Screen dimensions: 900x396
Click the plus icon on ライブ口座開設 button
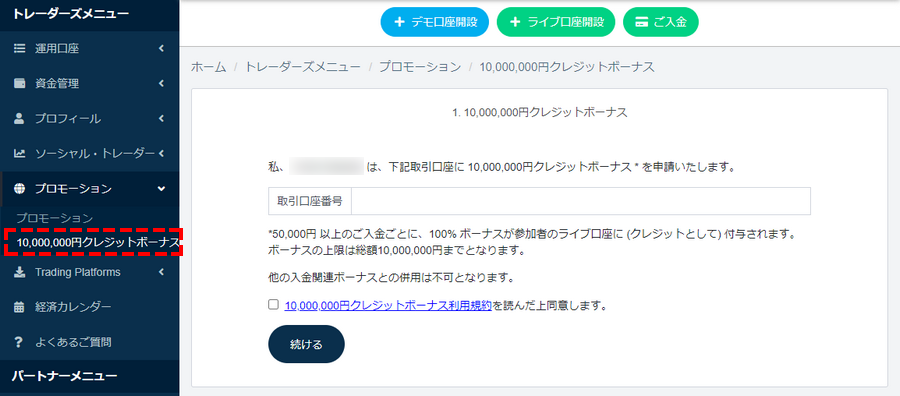(x=515, y=22)
